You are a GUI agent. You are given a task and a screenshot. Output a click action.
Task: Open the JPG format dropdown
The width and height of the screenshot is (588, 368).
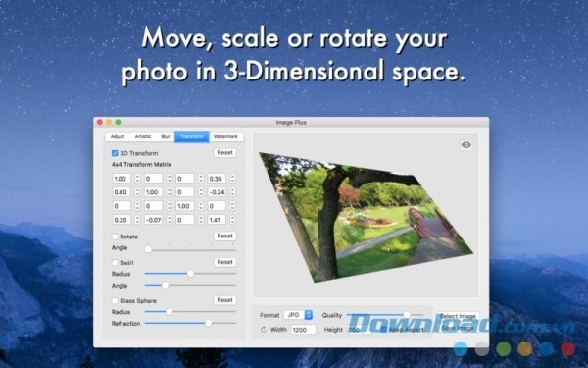pos(298,315)
